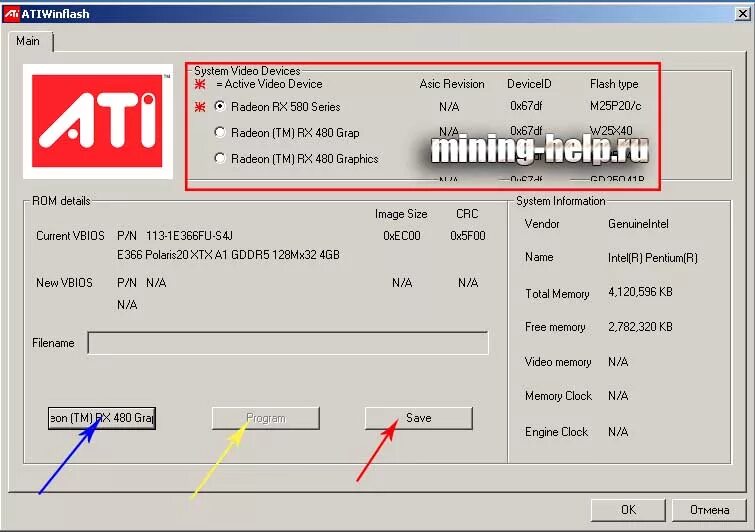Image resolution: width=755 pixels, height=532 pixels.
Task: Confirm with the OK button
Action: click(x=628, y=510)
